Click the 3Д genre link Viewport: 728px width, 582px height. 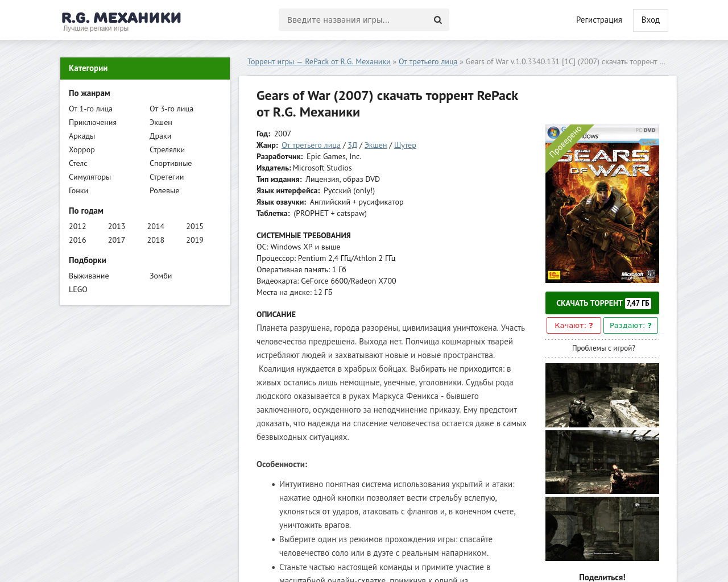[353, 145]
